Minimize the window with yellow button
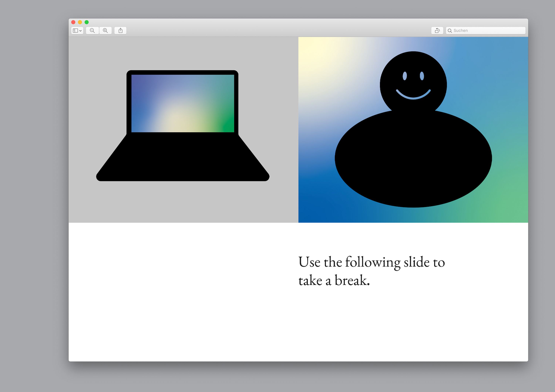 click(x=80, y=22)
